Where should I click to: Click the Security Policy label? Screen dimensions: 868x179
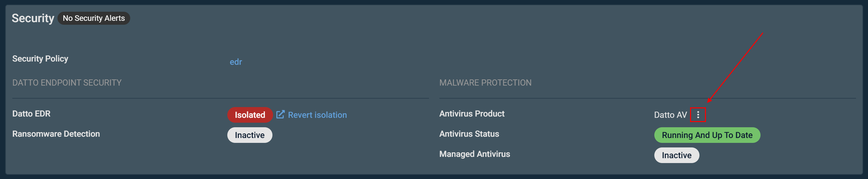[40, 59]
